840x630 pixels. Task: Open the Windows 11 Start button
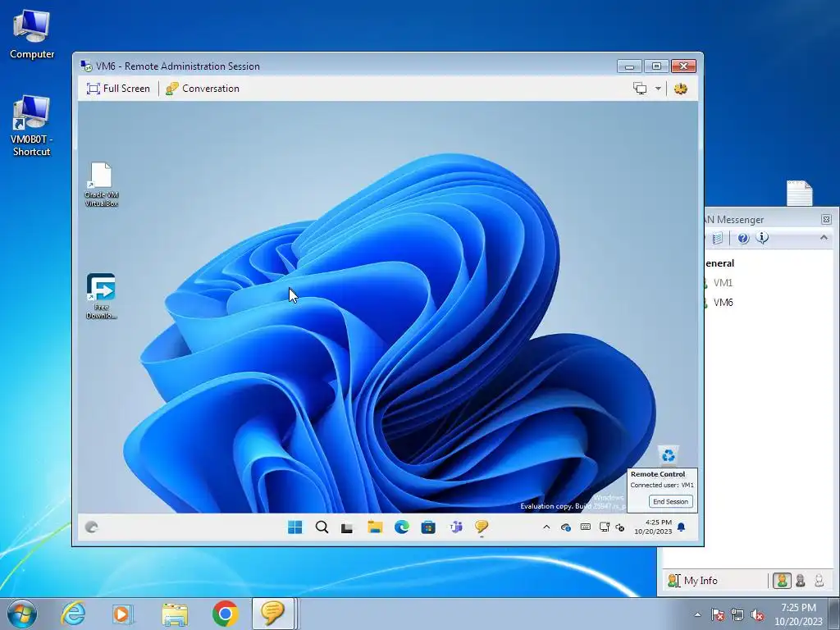pos(294,527)
